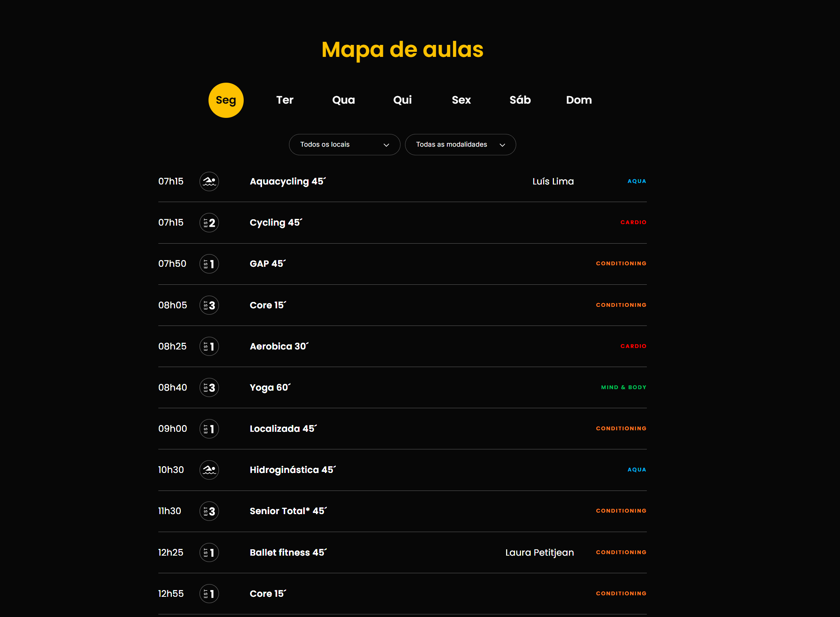The image size is (840, 617).
Task: Click the EST 3 icon beside Core 15´ at 08h05
Action: (209, 305)
